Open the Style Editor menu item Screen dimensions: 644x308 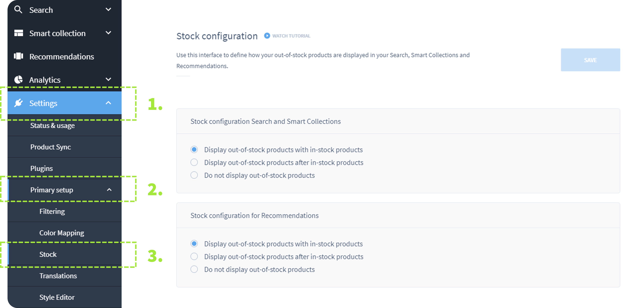[x=57, y=297]
